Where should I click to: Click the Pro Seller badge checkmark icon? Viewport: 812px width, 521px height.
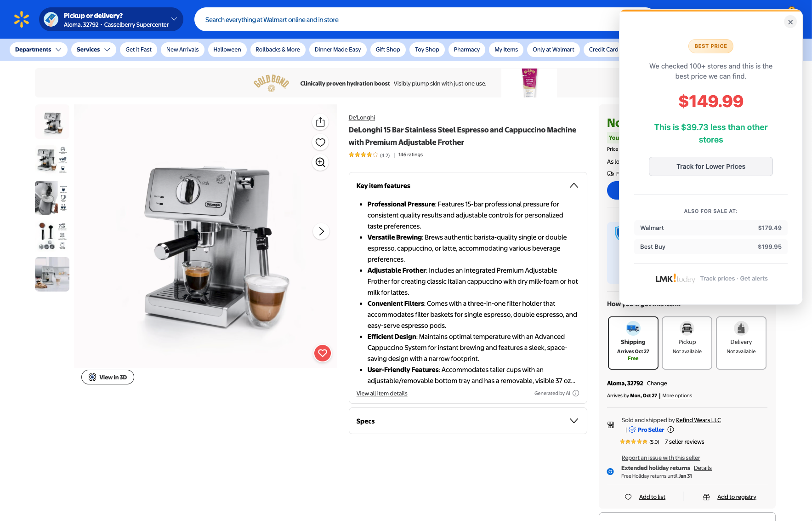coord(632,429)
